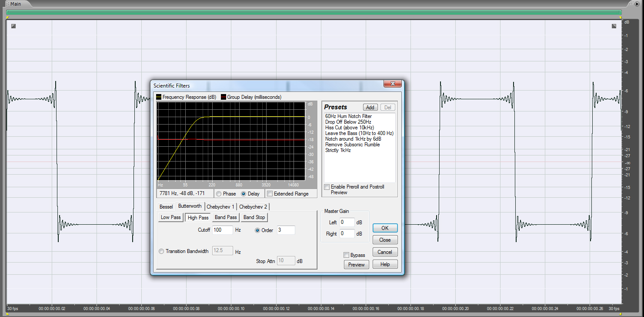The height and width of the screenshot is (317, 644).
Task: Click the frequency response graph
Action: pos(232,141)
